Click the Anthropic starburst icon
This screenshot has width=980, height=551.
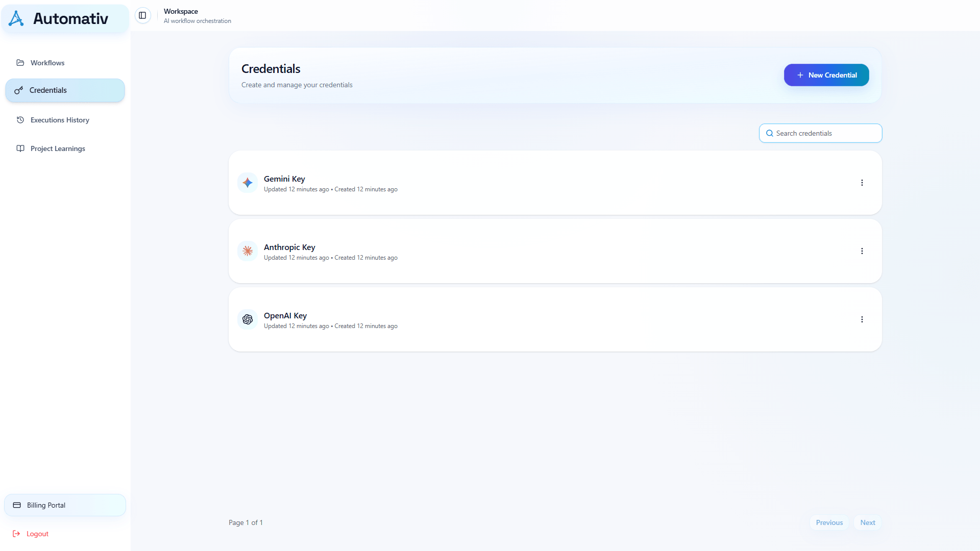(248, 251)
